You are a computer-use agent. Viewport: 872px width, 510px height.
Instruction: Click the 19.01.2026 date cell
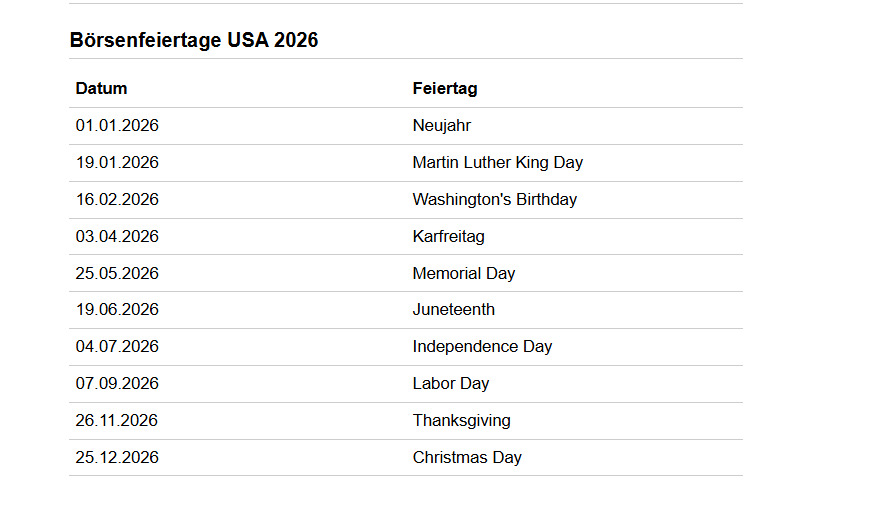(x=117, y=162)
